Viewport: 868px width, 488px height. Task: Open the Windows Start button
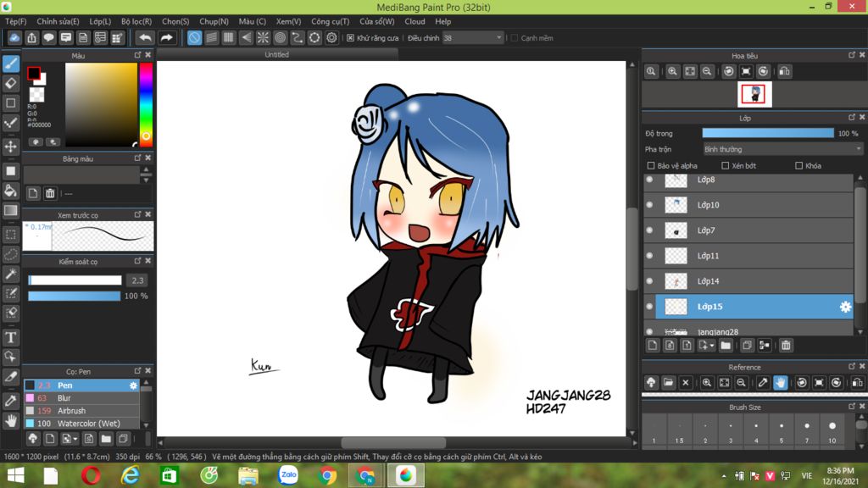coord(15,476)
